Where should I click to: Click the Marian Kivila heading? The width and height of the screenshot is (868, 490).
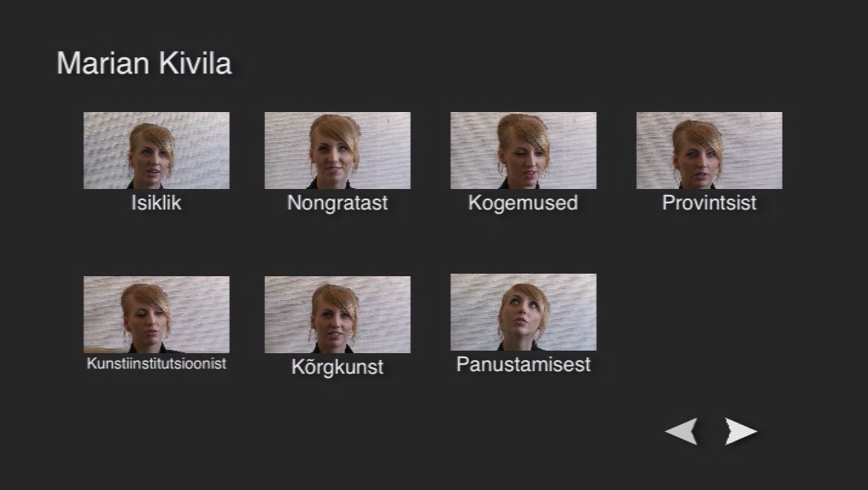click(x=144, y=62)
